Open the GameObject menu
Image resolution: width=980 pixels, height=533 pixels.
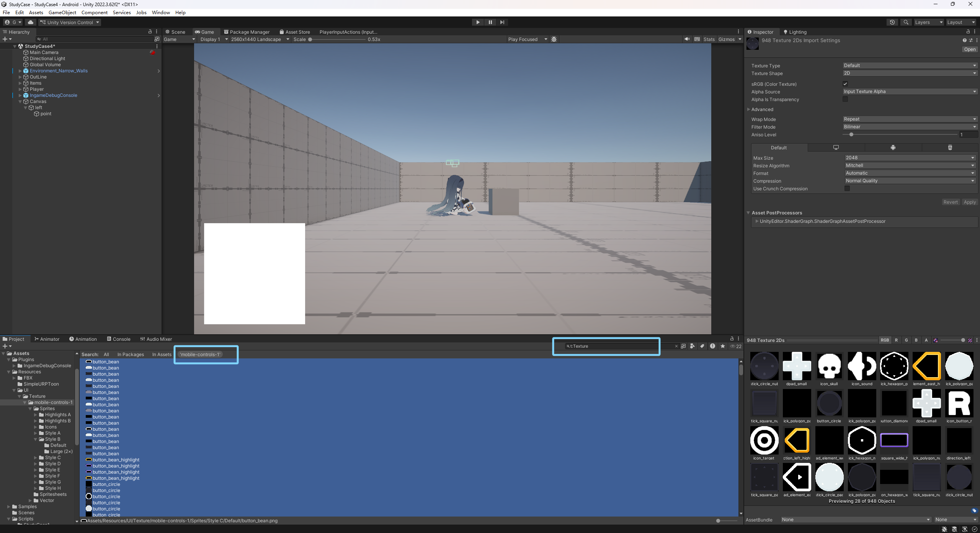62,12
